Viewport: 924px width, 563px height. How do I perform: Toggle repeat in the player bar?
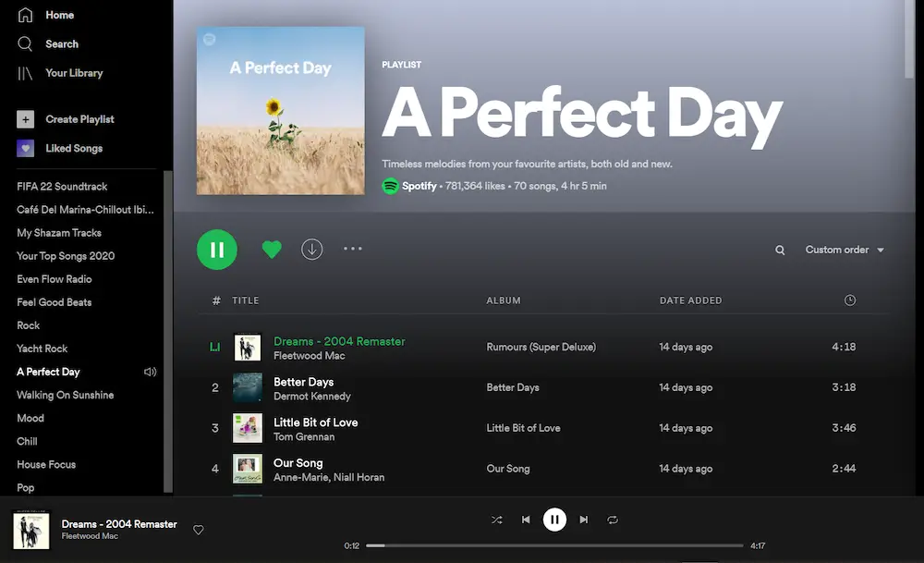click(x=613, y=520)
